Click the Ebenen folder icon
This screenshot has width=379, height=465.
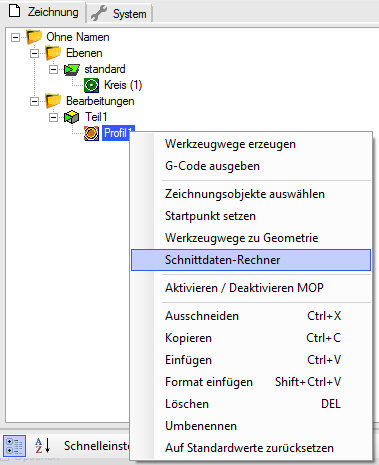53,53
